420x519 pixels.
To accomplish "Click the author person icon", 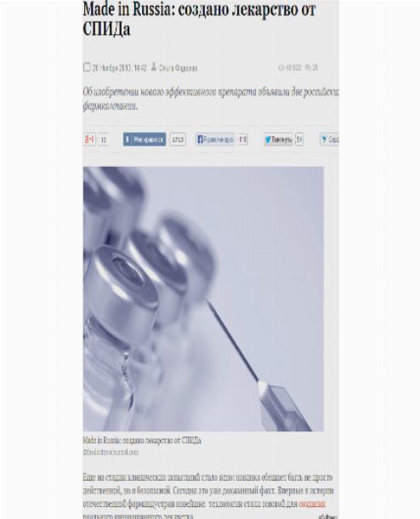I will pyautogui.click(x=154, y=67).
